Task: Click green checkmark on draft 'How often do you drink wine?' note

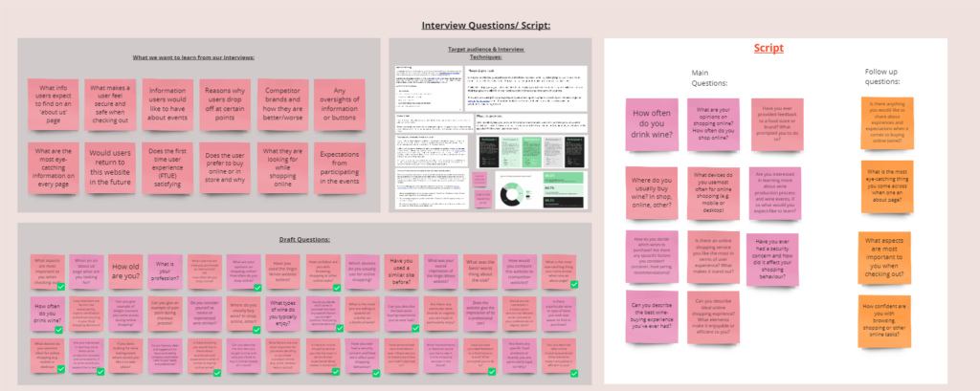Action: click(58, 330)
